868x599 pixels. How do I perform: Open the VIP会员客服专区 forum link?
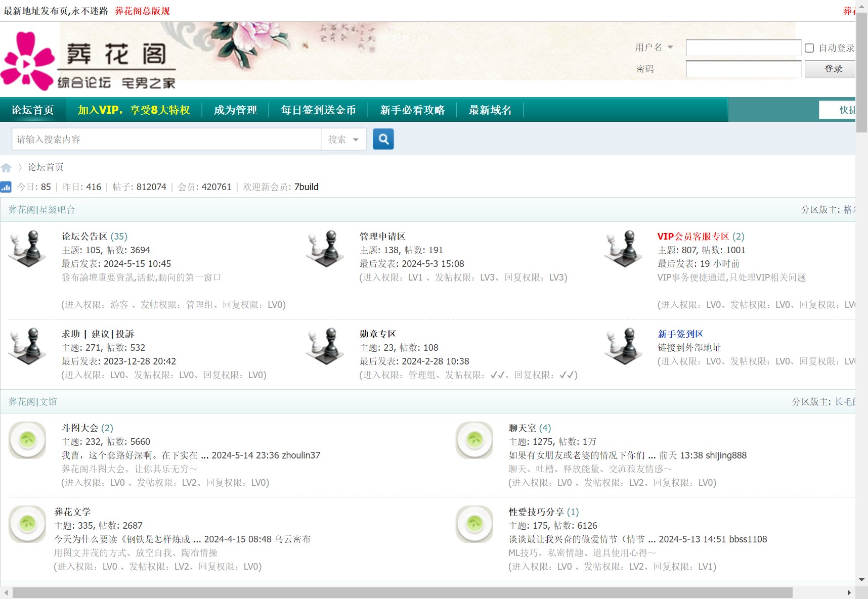693,237
